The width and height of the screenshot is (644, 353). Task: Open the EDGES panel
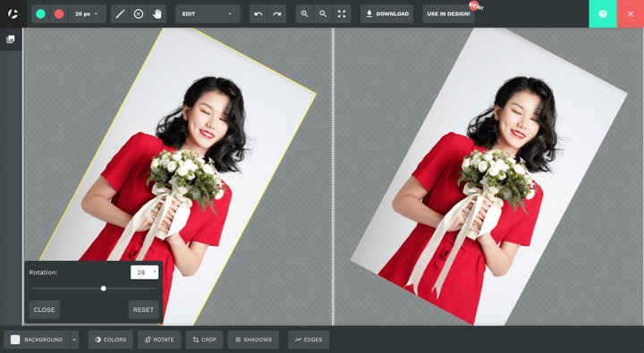coord(309,340)
